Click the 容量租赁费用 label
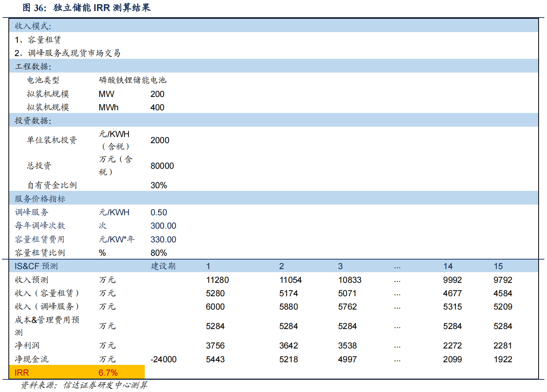Screen dimensions: 547x392 click(x=40, y=239)
